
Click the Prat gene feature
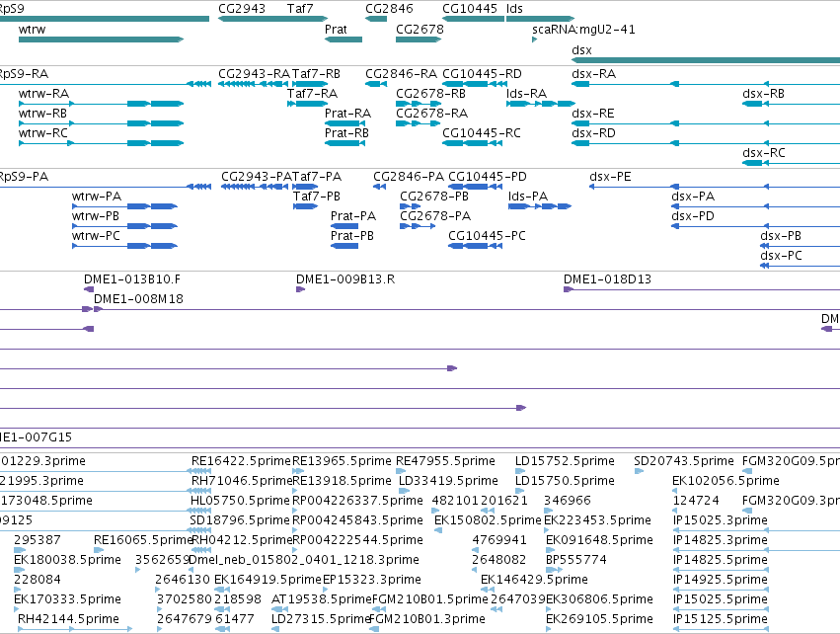(x=344, y=40)
